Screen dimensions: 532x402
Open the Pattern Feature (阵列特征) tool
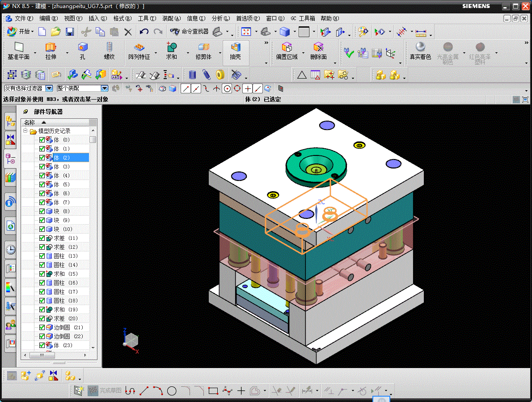(139, 51)
